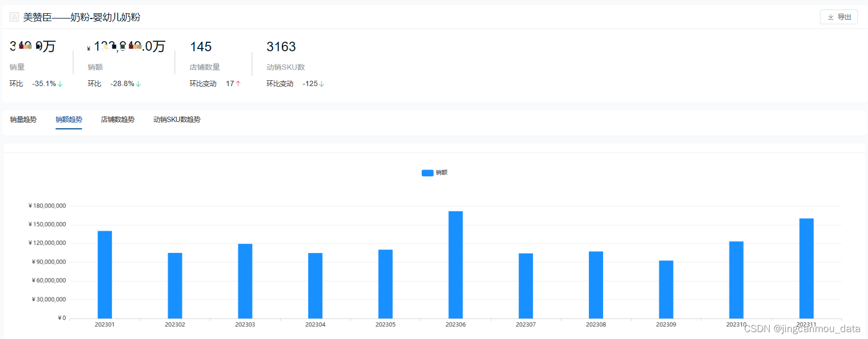868x339 pixels.
Task: Click the red up arrow beside 17
Action: 238,83
